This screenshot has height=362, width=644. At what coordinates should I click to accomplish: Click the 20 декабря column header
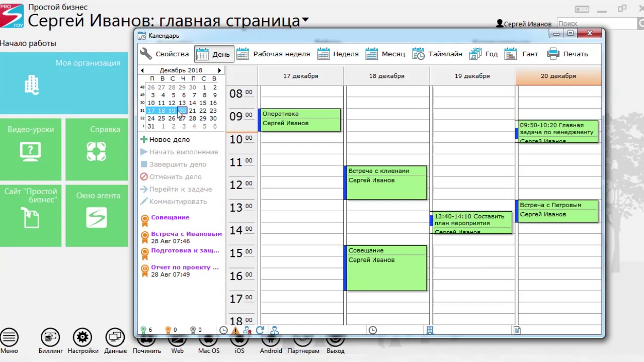(558, 76)
